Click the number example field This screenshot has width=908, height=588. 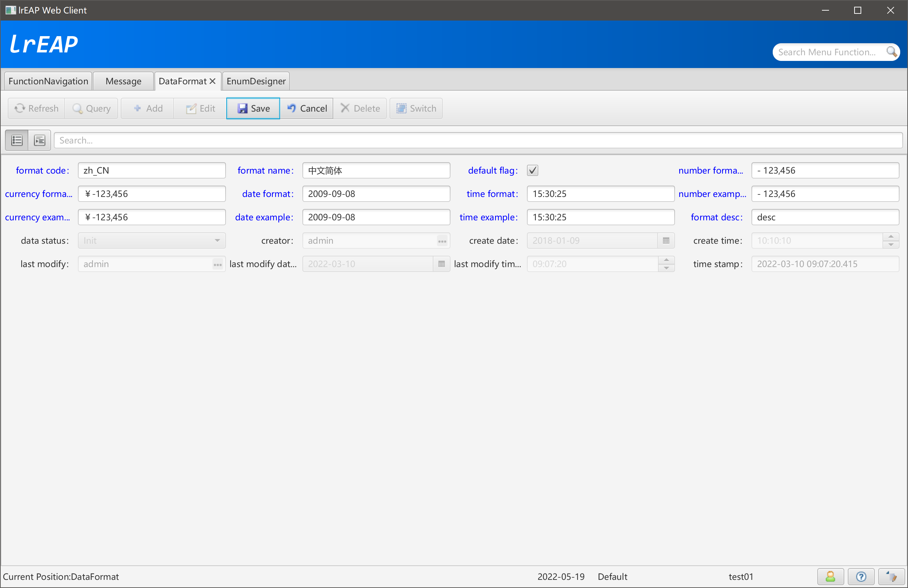tap(825, 194)
